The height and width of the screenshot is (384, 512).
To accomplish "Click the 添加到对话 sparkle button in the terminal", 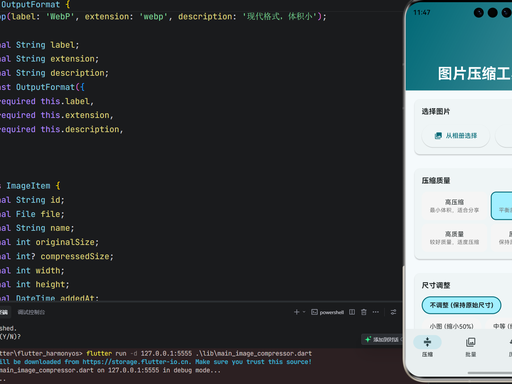I will [383, 339].
